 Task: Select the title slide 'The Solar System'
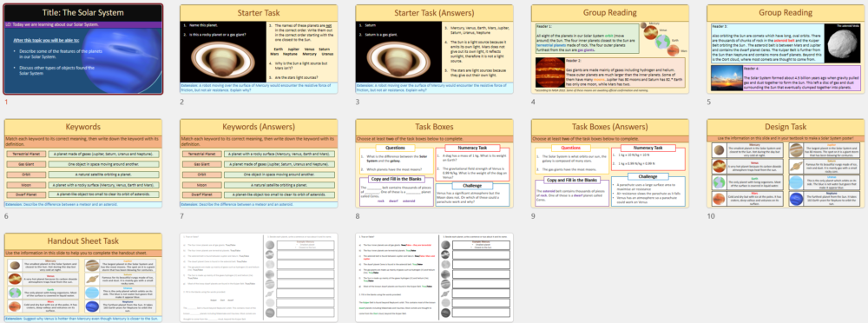pyautogui.click(x=83, y=49)
